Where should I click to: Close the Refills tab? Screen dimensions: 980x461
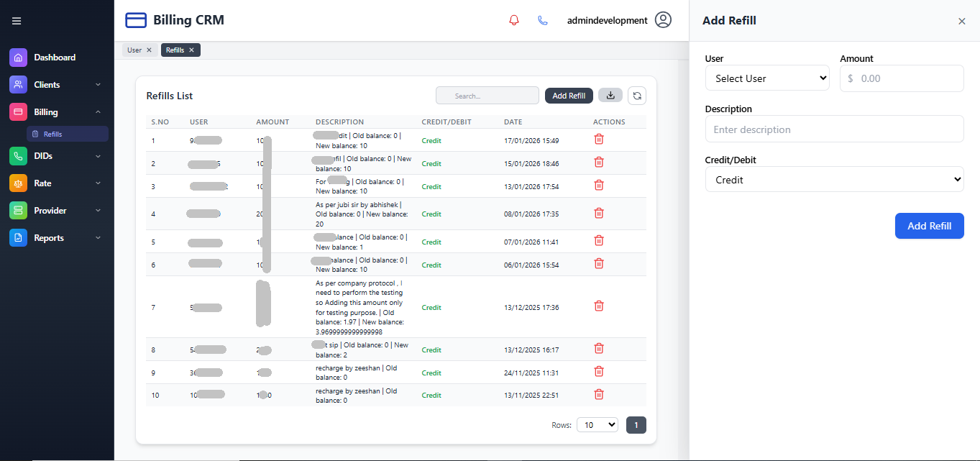(x=191, y=50)
